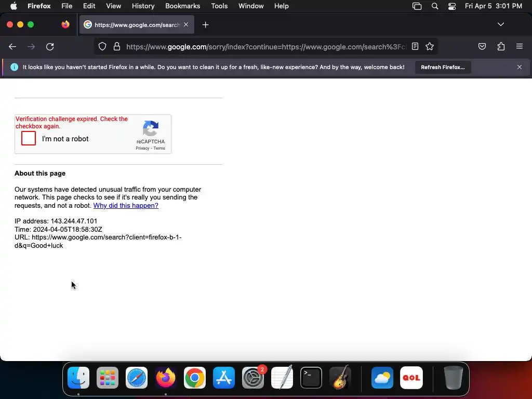
Task: Toggle reader view icon
Action: click(415, 46)
